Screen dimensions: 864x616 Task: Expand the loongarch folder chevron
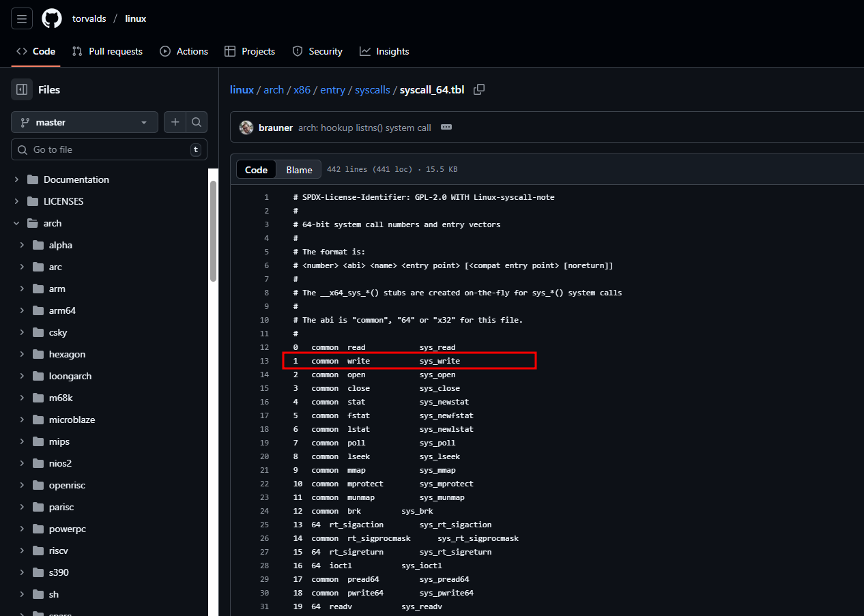pyautogui.click(x=22, y=376)
